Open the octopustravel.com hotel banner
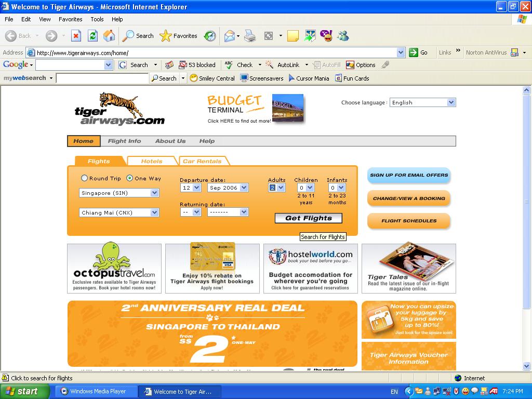 click(x=114, y=269)
